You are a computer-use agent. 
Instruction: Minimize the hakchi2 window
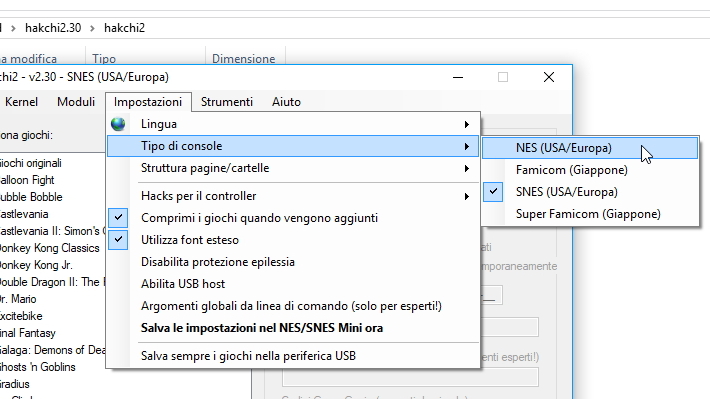(458, 77)
